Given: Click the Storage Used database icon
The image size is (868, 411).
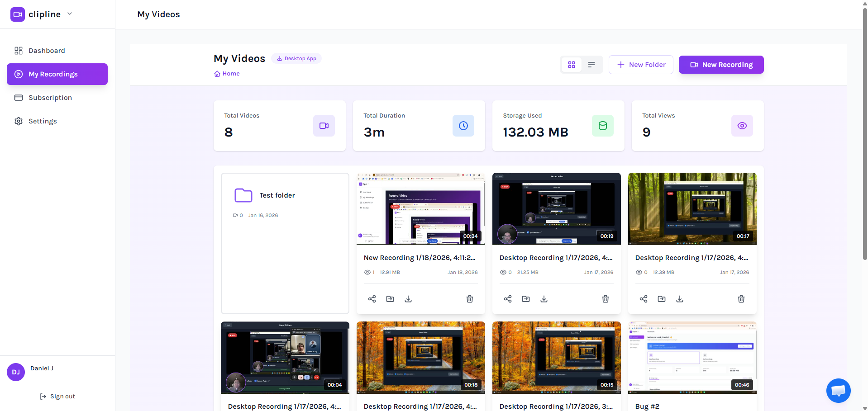Looking at the screenshot, I should click(x=603, y=126).
